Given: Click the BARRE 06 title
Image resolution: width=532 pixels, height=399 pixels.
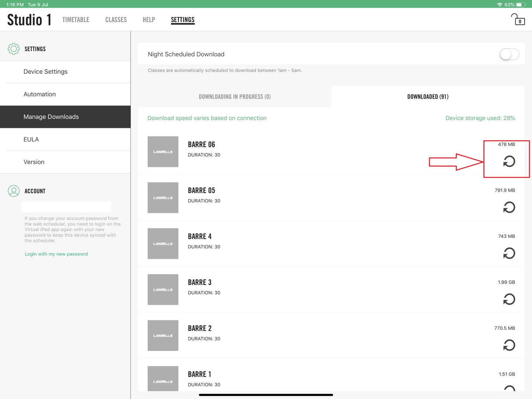Looking at the screenshot, I should 201,144.
